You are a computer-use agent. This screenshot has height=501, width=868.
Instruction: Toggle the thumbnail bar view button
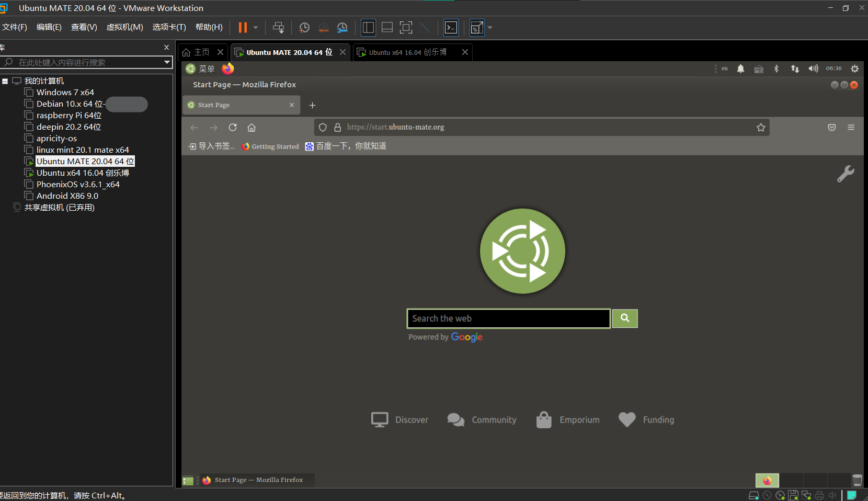coord(387,28)
